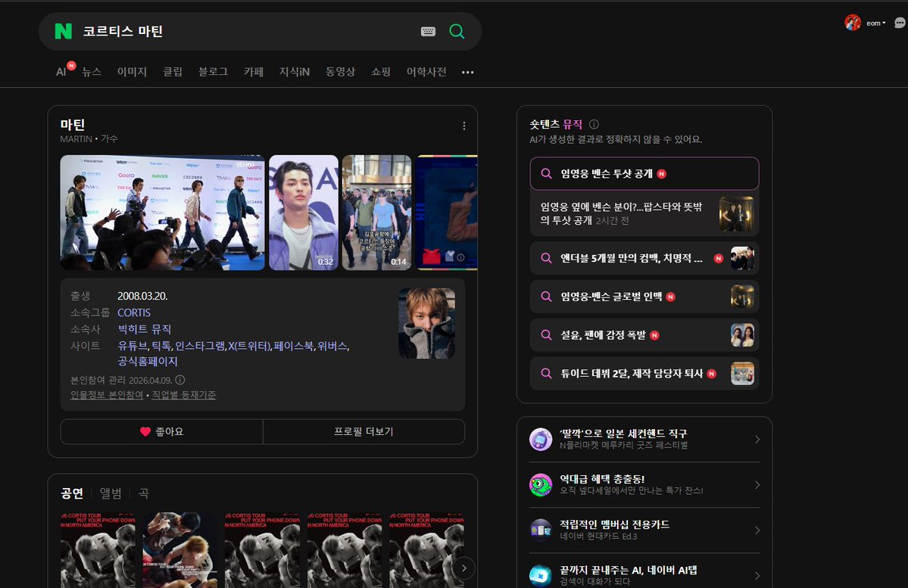Open the 빅히트 뮤직 agency link
Screen dimensions: 908x588
point(144,329)
